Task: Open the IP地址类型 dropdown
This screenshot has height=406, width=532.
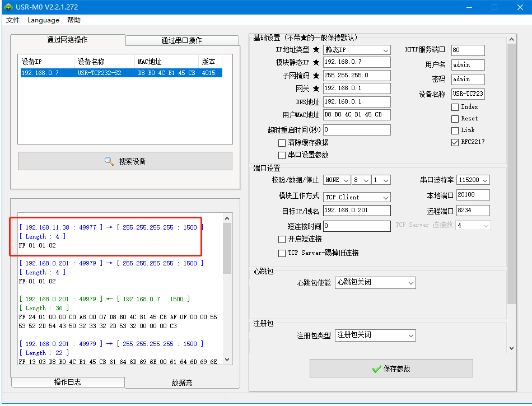Action: pos(357,50)
